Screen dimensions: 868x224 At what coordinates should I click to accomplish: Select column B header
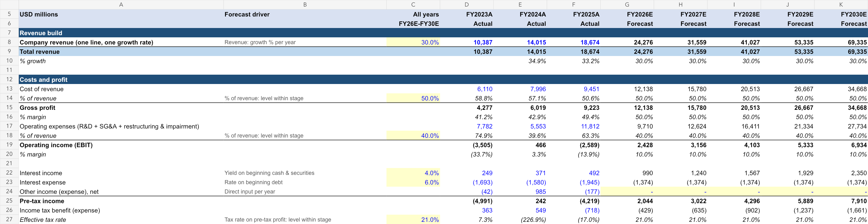click(305, 4)
